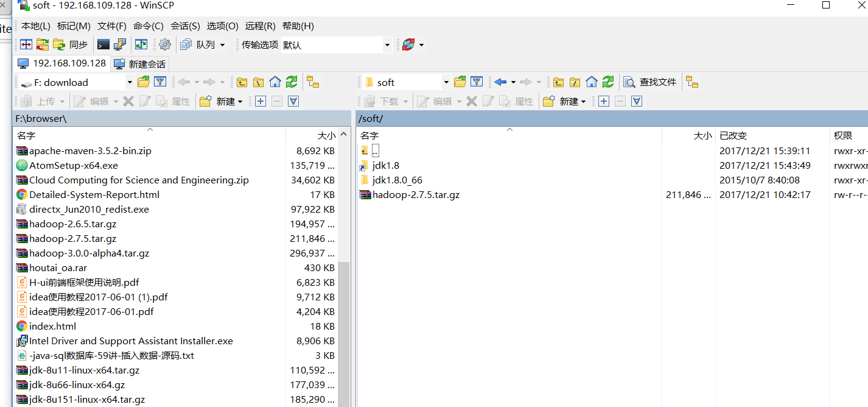Refresh the remote panel
868x407 pixels.
608,82
